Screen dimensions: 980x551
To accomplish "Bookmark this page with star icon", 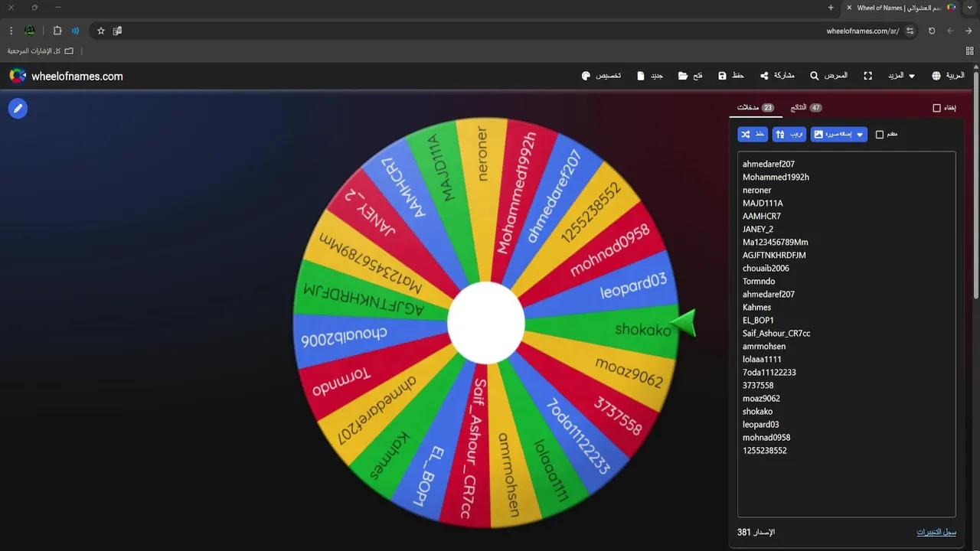I will [101, 31].
